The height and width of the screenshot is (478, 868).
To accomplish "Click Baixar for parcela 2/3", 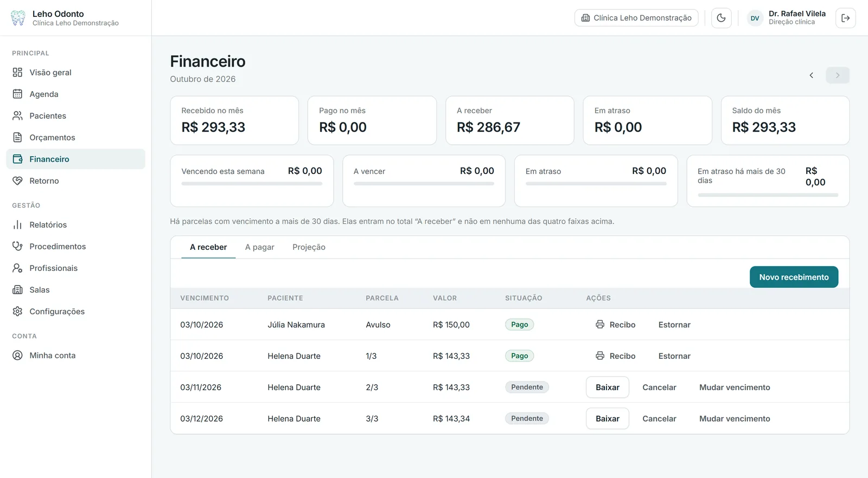I will 608,387.
